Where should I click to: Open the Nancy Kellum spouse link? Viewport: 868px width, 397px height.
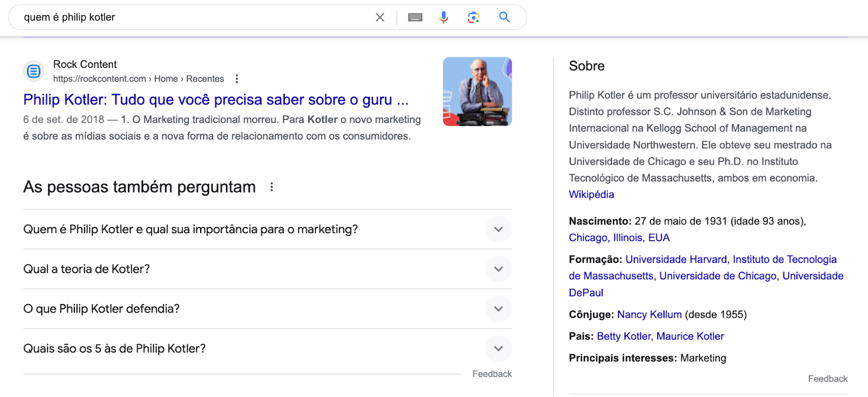pos(649,314)
